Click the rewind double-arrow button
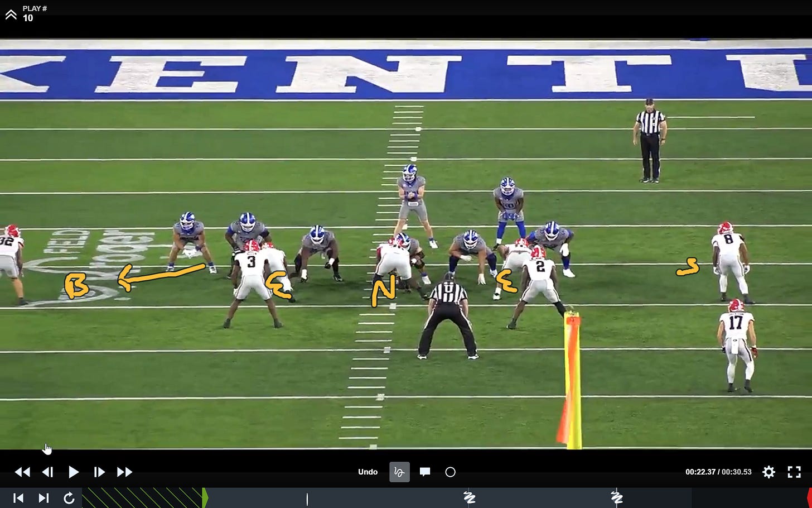 coord(22,472)
